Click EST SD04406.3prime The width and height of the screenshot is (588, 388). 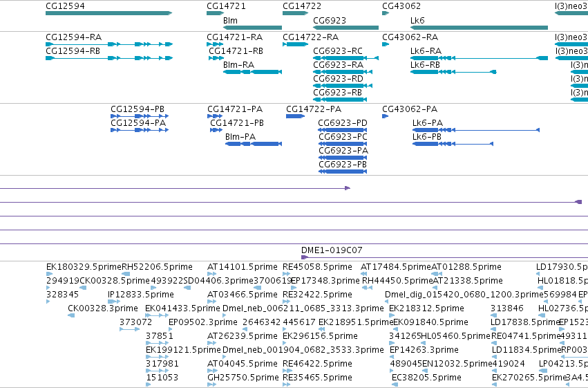(x=187, y=288)
